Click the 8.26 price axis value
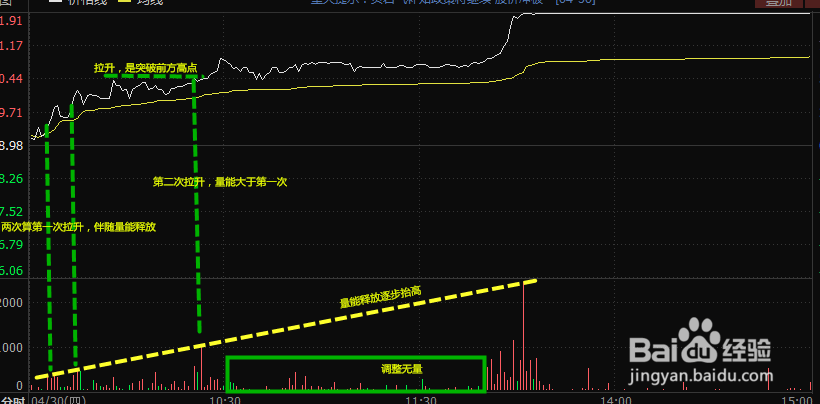The width and height of the screenshot is (820, 404). click(x=11, y=179)
